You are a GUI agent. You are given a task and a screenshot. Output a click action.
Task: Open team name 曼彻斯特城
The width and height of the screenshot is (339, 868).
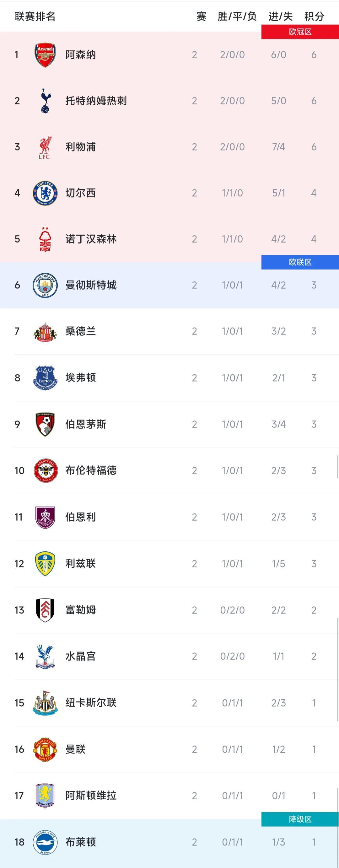[91, 285]
